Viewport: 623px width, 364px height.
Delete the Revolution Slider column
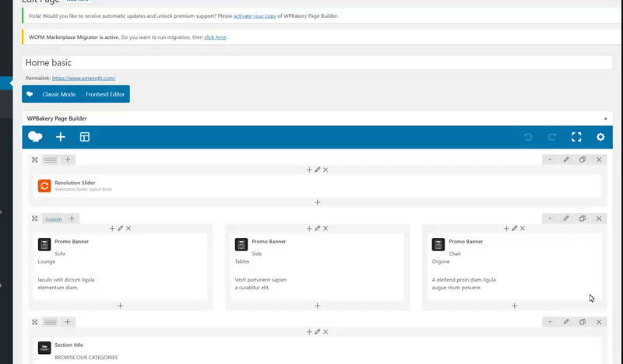coord(326,170)
